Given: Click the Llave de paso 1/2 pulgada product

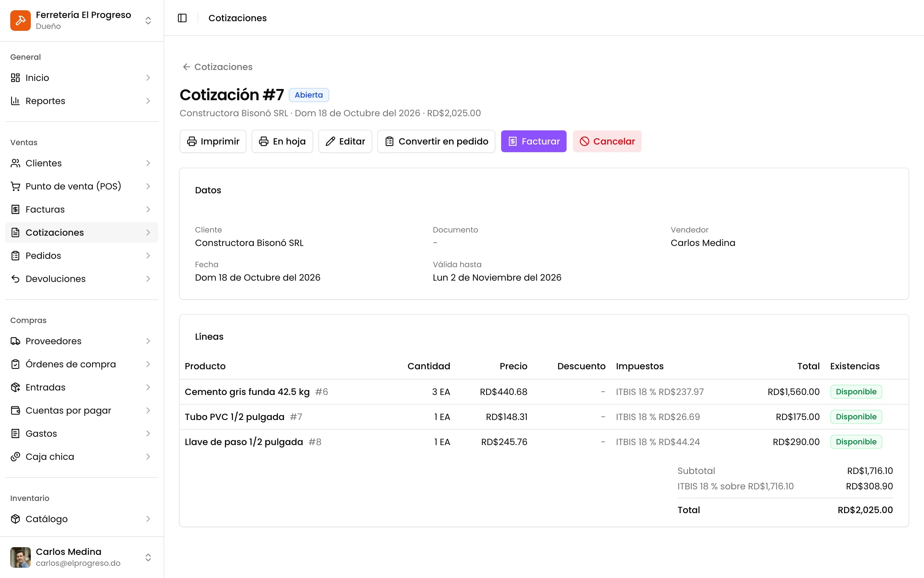Looking at the screenshot, I should point(244,442).
